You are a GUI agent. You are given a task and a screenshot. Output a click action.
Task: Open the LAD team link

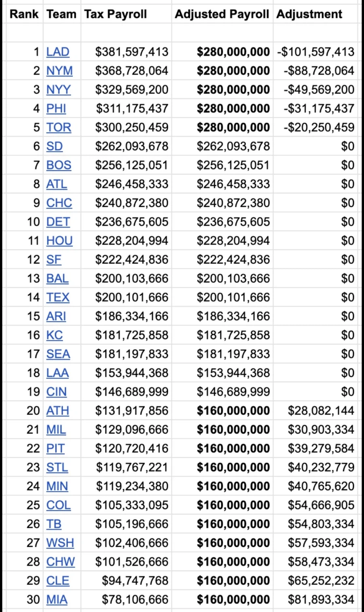58,52
